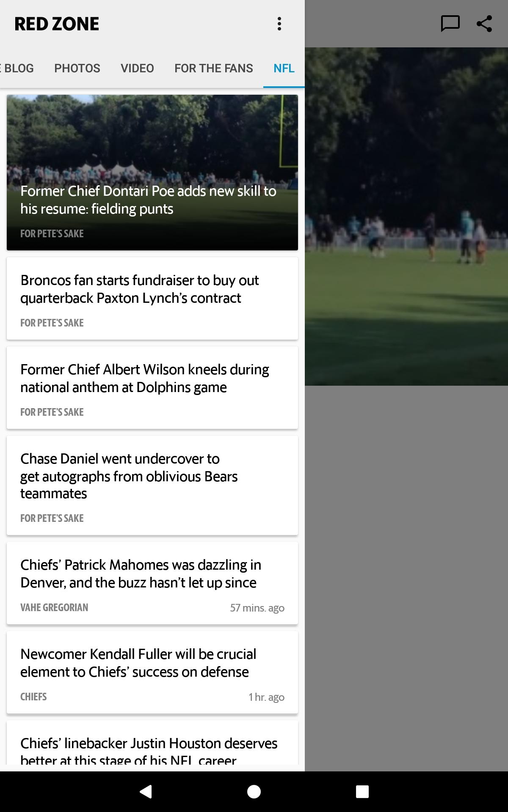Open Broncos fan fundraiser Paxton Lynch article
Viewport: 508px width, 812px height.
(152, 299)
